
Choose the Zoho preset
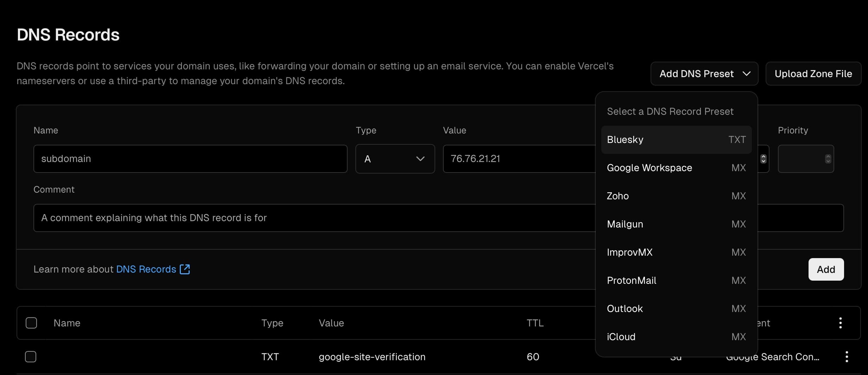click(676, 196)
